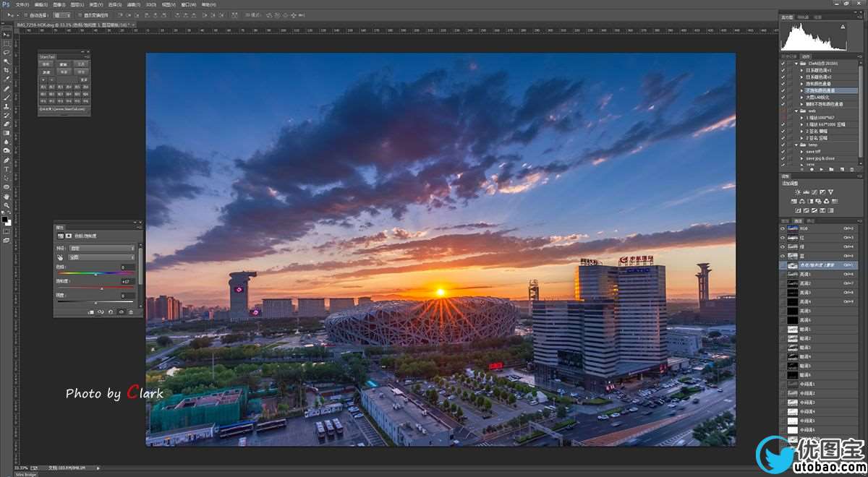This screenshot has height=477, width=868.
Task: Open the Auto-Select layer/group dropdown
Action: pos(62,14)
